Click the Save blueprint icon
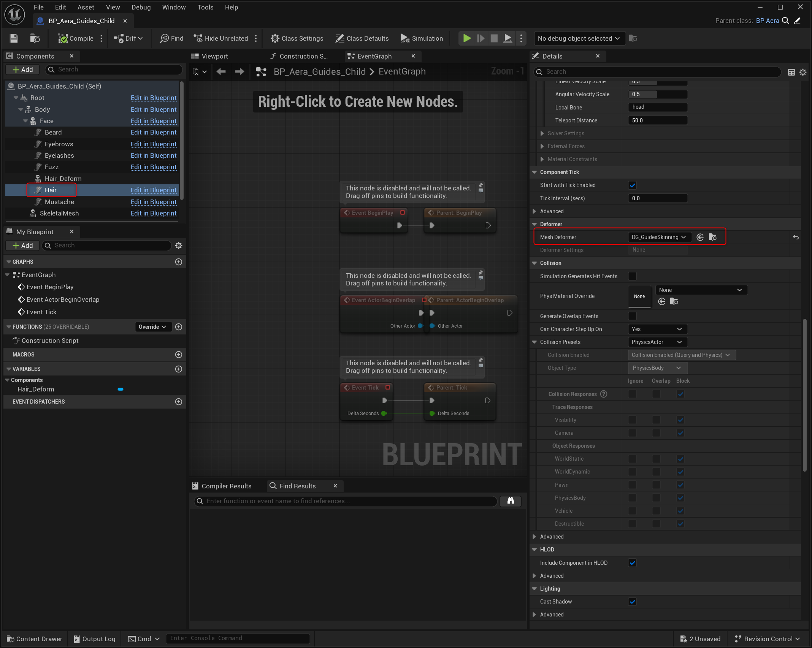Viewport: 812px width, 648px height. (14, 38)
